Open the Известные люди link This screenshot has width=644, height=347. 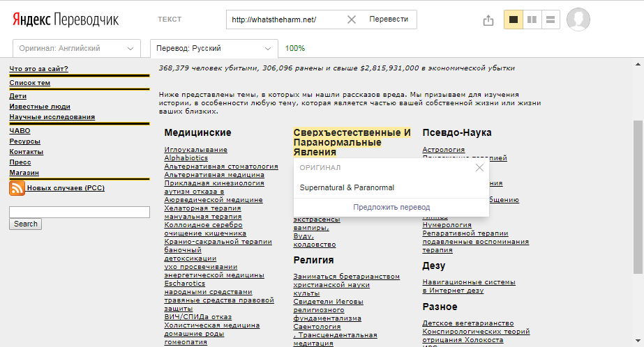pos(40,106)
